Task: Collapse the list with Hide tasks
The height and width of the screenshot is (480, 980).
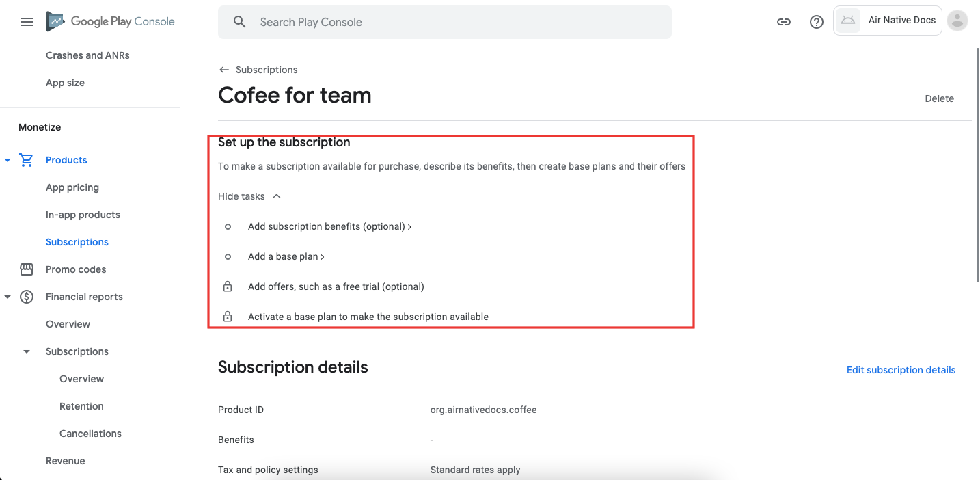Action: coord(249,196)
